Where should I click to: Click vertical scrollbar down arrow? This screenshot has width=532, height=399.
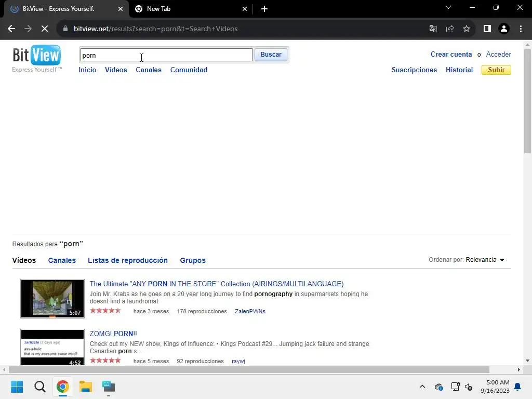pyautogui.click(x=527, y=361)
